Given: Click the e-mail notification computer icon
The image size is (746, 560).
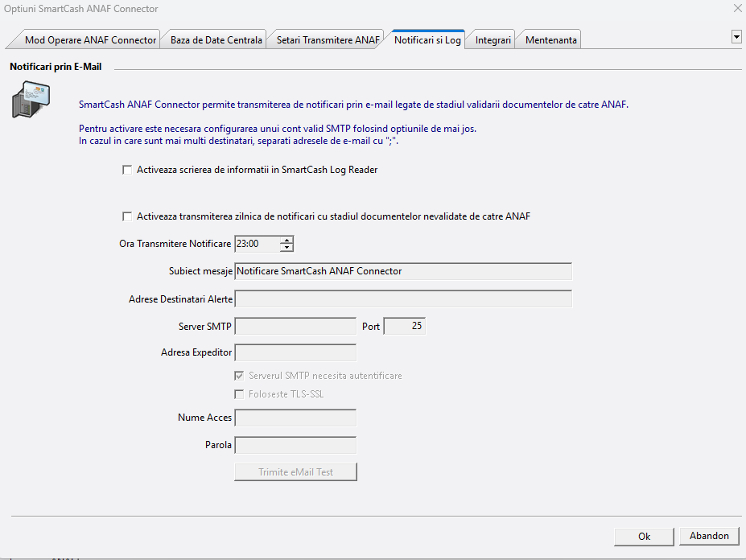Looking at the screenshot, I should coord(31,100).
